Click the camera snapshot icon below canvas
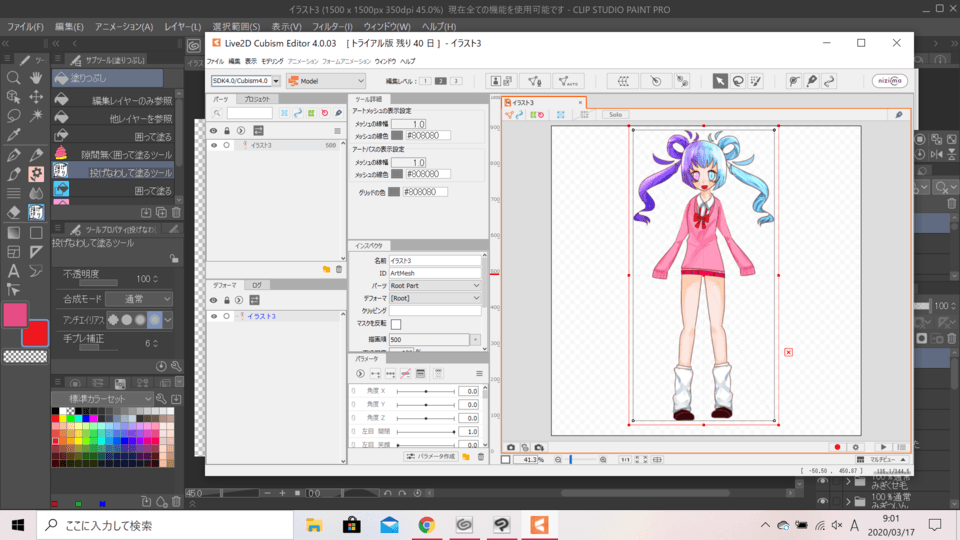Viewport: 960px width, 540px height. click(511, 447)
